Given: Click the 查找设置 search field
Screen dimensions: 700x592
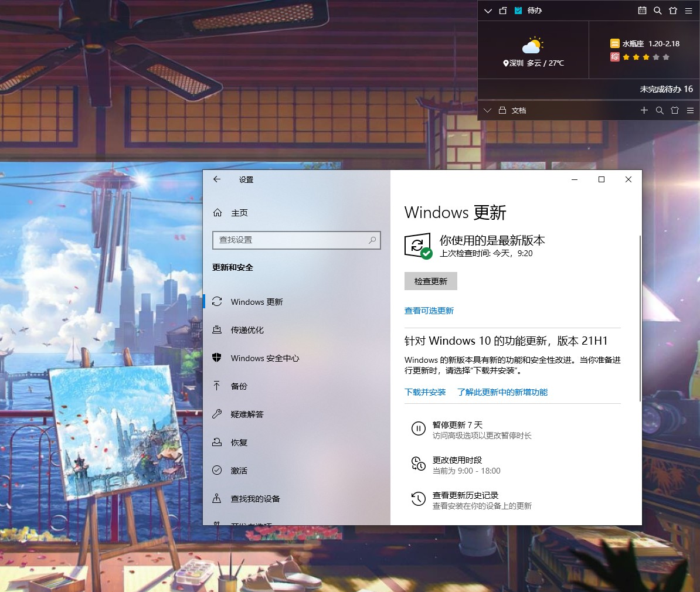Looking at the screenshot, I should [297, 240].
